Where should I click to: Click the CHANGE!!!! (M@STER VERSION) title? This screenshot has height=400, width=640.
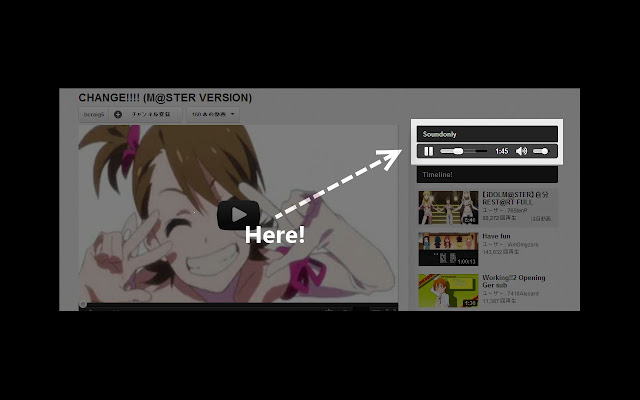(165, 98)
